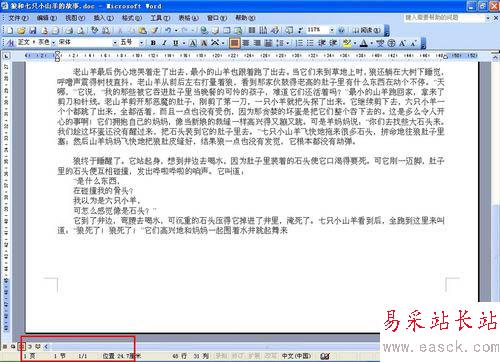The image size is (500, 362).
Task: Toggle Underline formatting
Action: [175, 43]
